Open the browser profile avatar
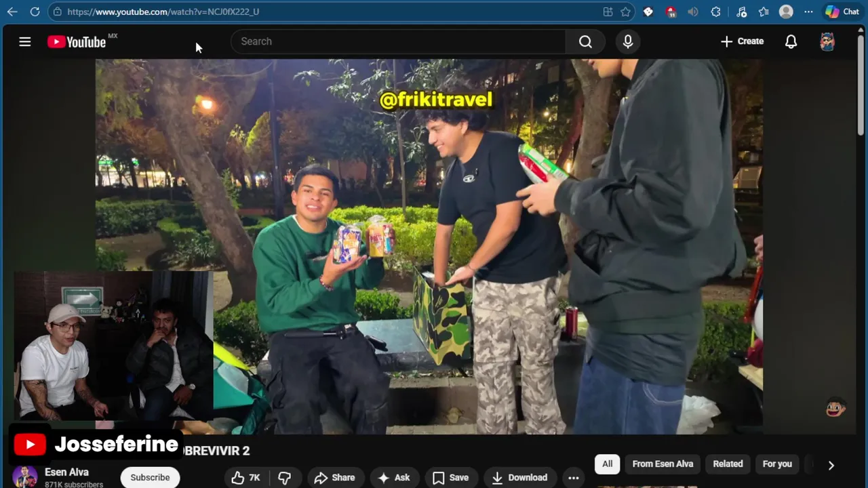The width and height of the screenshot is (868, 488). pos(786,12)
